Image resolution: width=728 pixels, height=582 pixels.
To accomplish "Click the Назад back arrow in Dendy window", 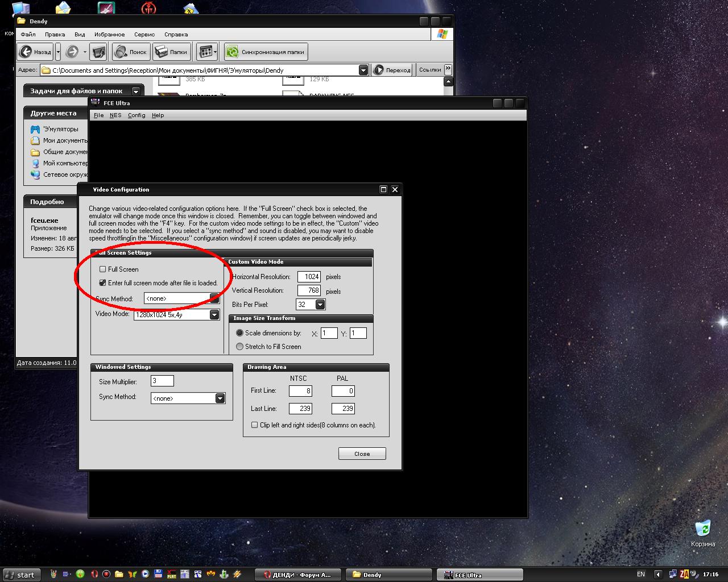I will point(26,52).
